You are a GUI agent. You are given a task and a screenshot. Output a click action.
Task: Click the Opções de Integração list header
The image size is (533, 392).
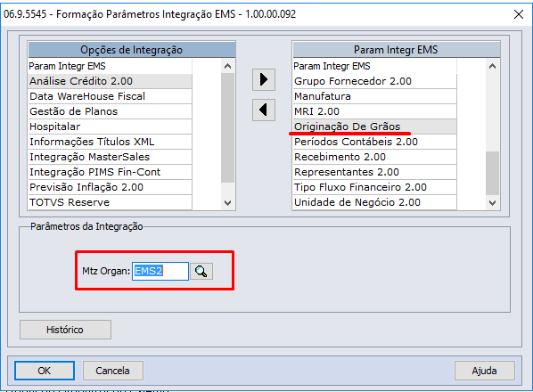tap(132, 50)
